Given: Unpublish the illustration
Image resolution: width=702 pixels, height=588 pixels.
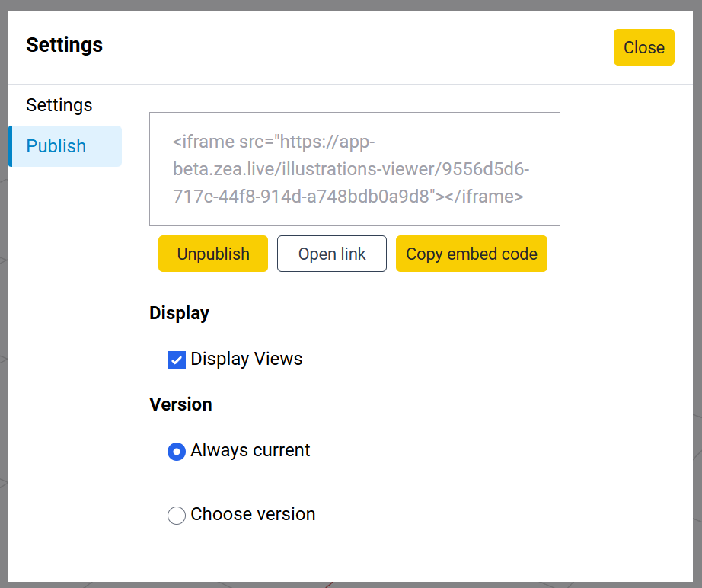Looking at the screenshot, I should (x=213, y=254).
